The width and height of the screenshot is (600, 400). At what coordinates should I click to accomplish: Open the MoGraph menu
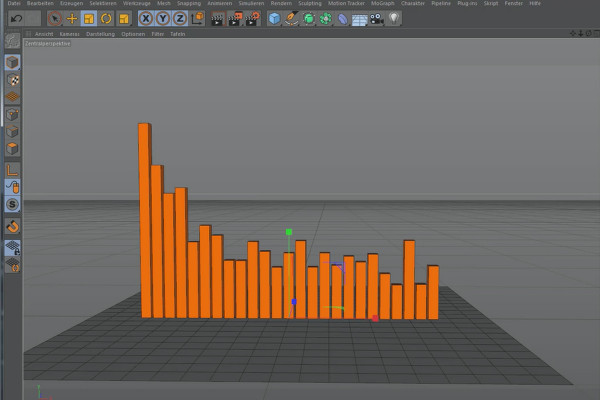coord(383,3)
